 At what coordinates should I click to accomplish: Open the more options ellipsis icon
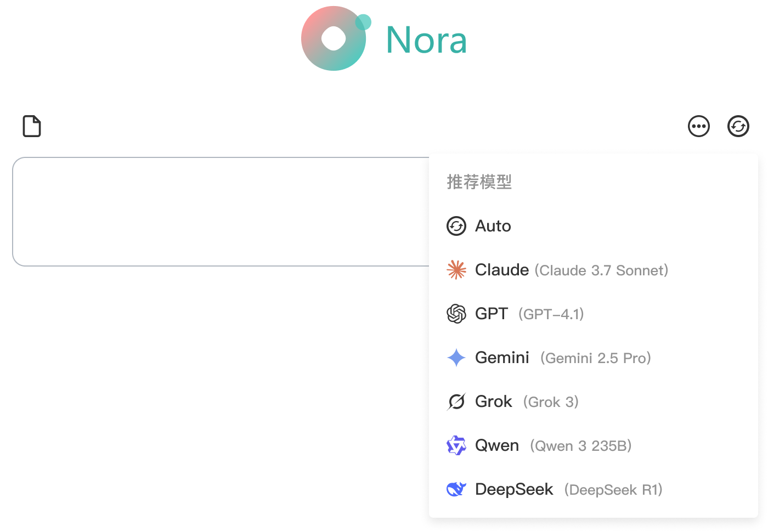tap(699, 126)
